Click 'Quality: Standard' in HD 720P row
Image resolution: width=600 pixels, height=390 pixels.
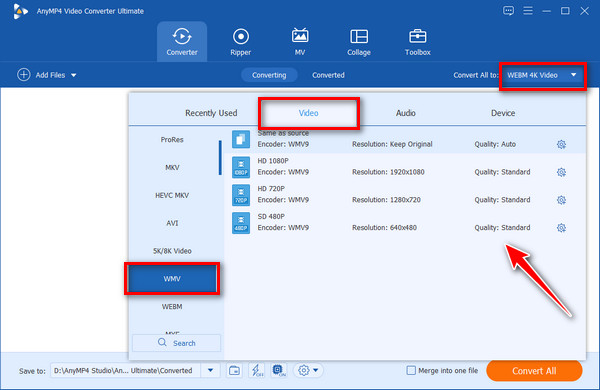click(x=502, y=200)
